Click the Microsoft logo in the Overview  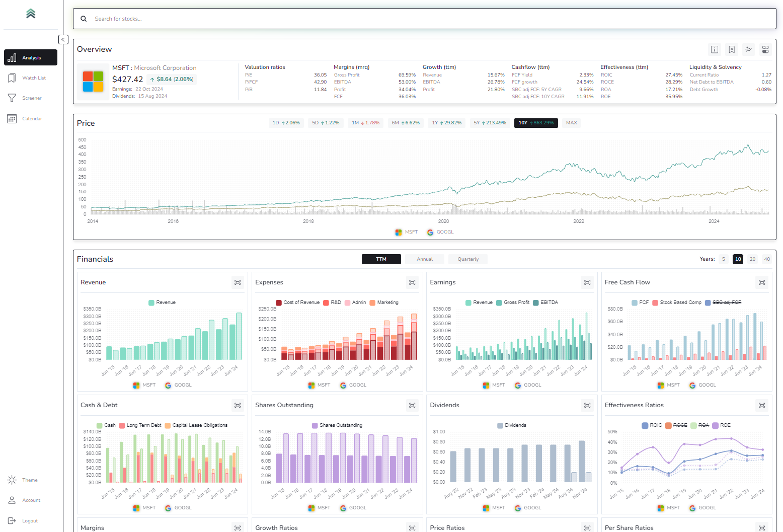pyautogui.click(x=93, y=82)
